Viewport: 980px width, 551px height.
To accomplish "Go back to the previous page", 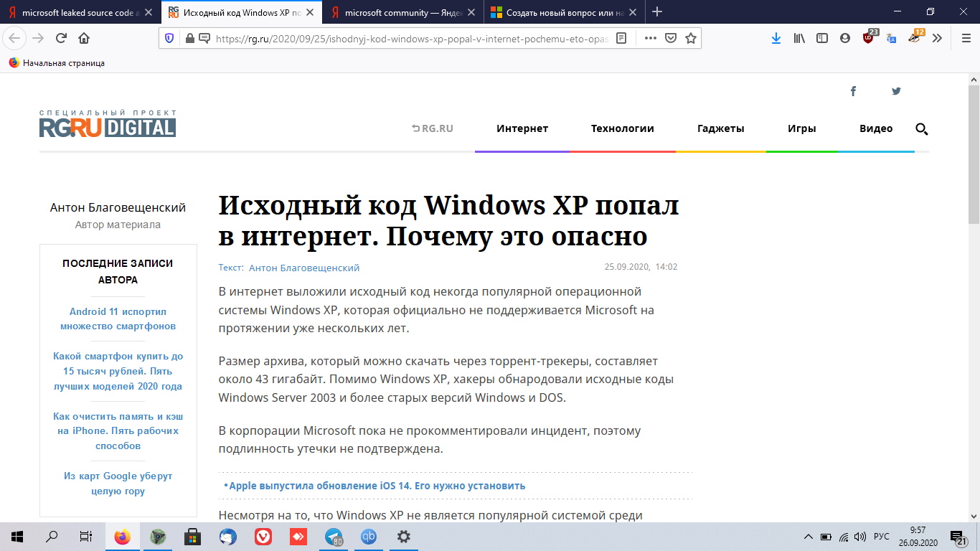I will pyautogui.click(x=15, y=39).
